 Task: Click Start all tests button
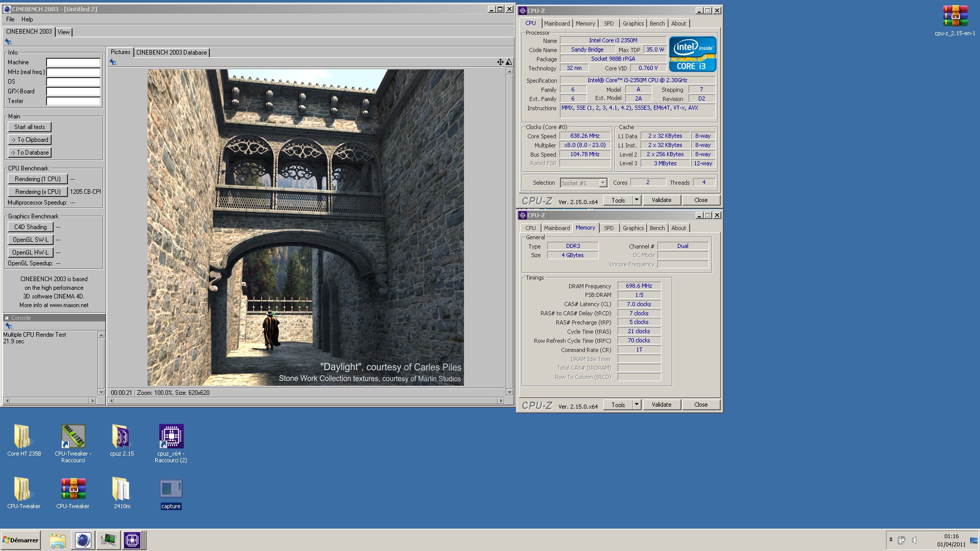click(x=30, y=127)
